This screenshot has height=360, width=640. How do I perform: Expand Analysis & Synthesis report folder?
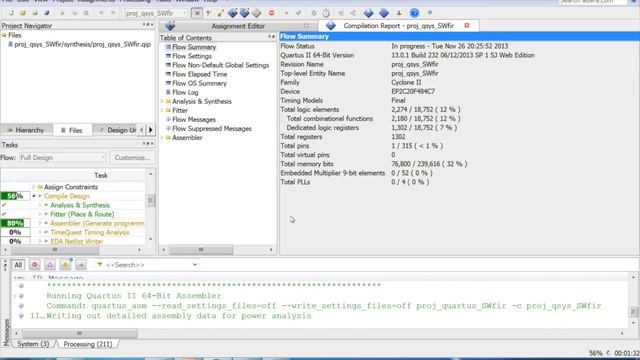pyautogui.click(x=162, y=101)
